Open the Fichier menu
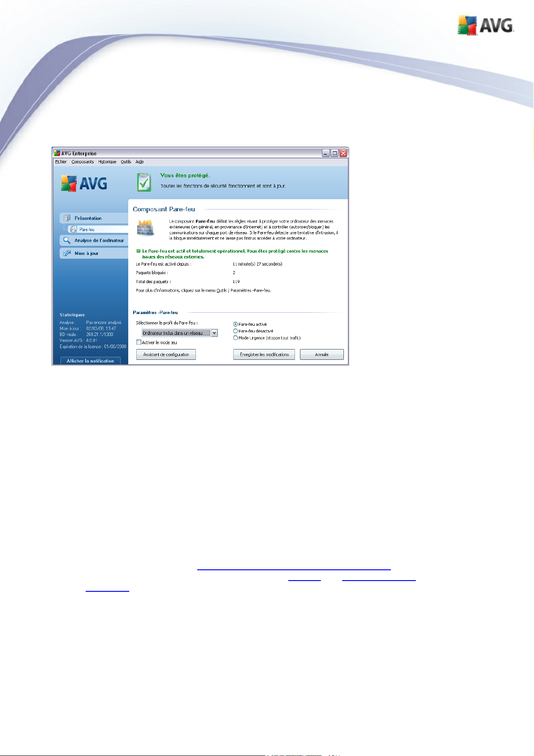534x756 pixels. coord(61,162)
